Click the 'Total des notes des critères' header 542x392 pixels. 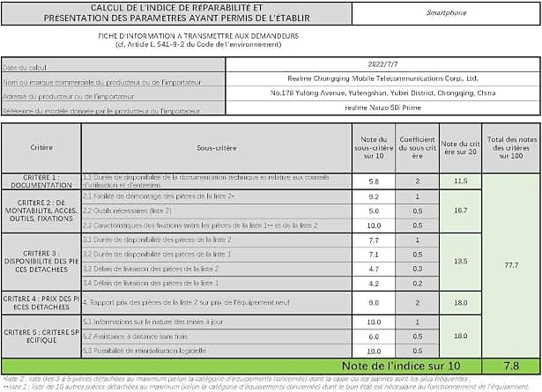pyautogui.click(x=511, y=148)
